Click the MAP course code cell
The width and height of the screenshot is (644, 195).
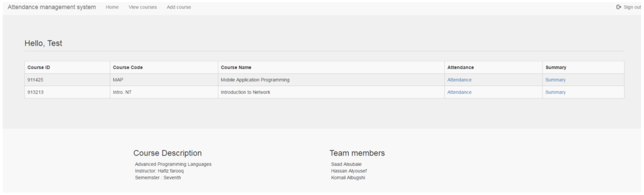[164, 80]
